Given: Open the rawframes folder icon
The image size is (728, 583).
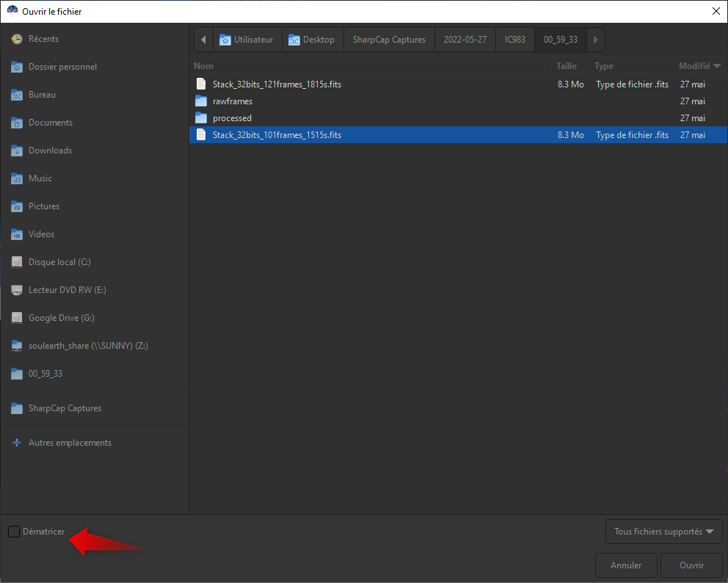Looking at the screenshot, I should 201,101.
